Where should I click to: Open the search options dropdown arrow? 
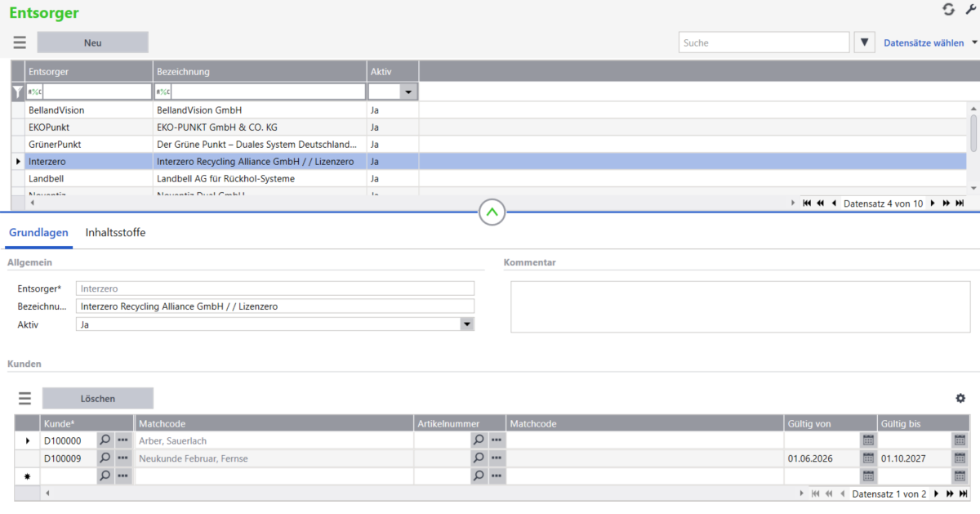(x=864, y=42)
